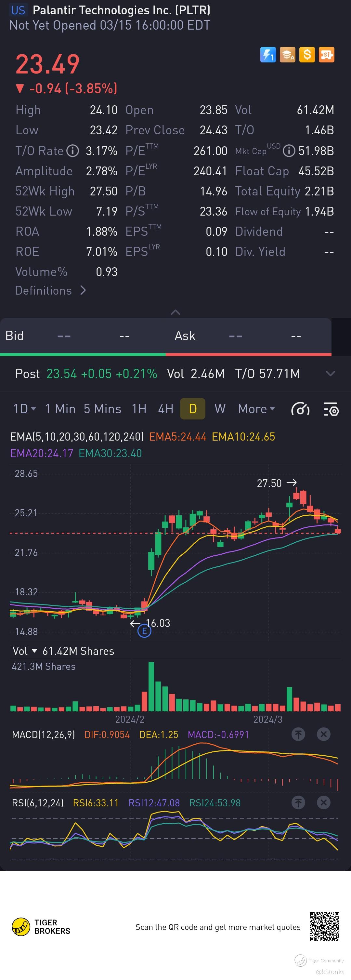Tap the 52Wk High 27.50 value
The image size is (351, 980).
tap(103, 192)
